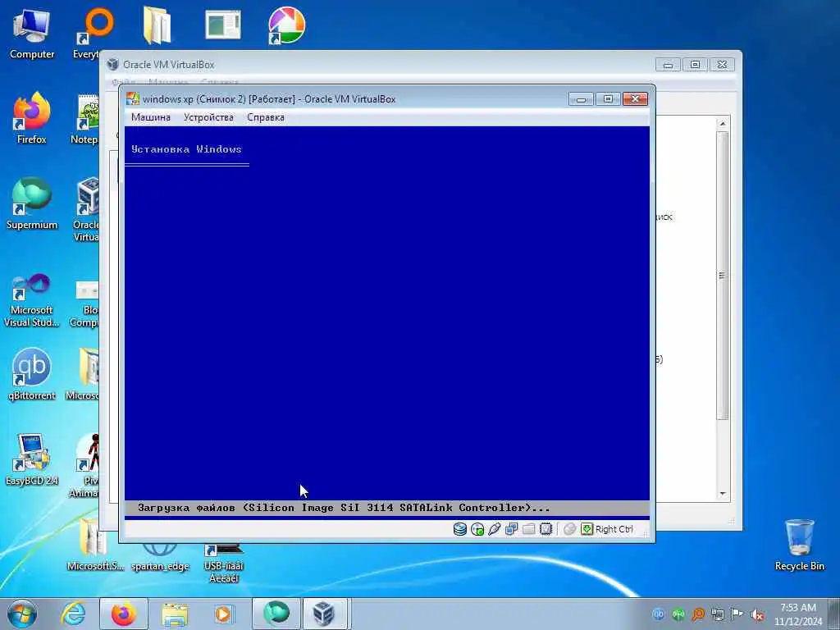The height and width of the screenshot is (630, 840).
Task: Select the Microsoft Visual Studio desktop shortcut
Action: click(x=32, y=300)
